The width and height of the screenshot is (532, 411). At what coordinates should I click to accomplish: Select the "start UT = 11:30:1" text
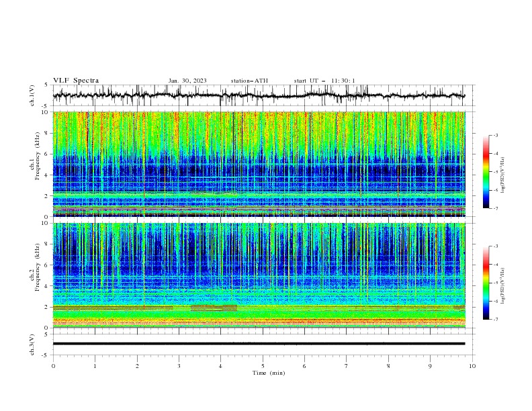point(324,81)
